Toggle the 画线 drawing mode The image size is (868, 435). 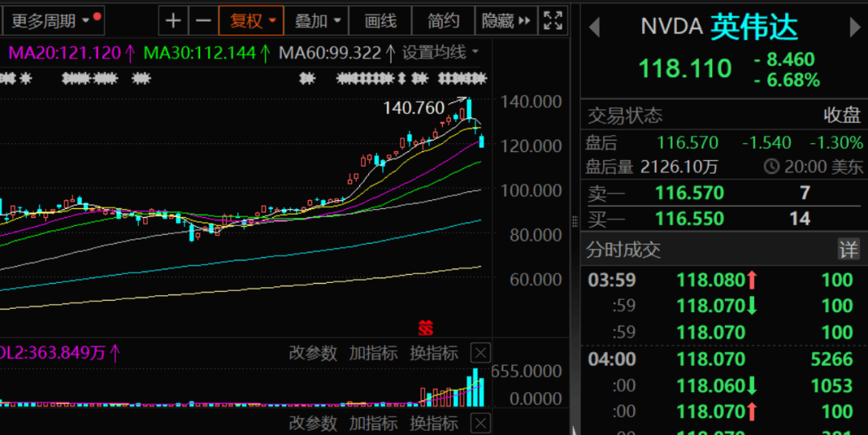click(x=380, y=21)
